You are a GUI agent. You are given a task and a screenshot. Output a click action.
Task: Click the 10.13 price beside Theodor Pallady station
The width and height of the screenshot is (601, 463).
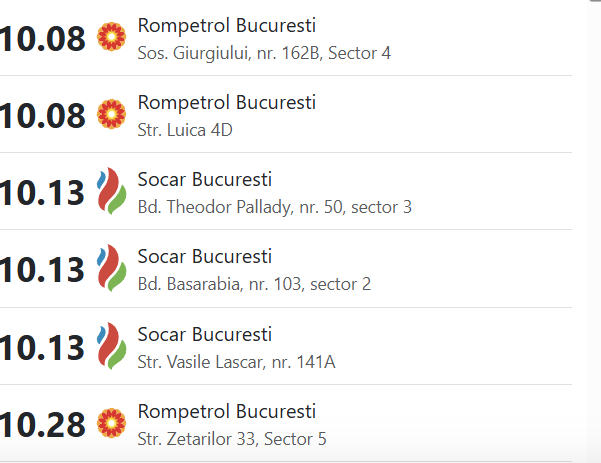point(43,193)
